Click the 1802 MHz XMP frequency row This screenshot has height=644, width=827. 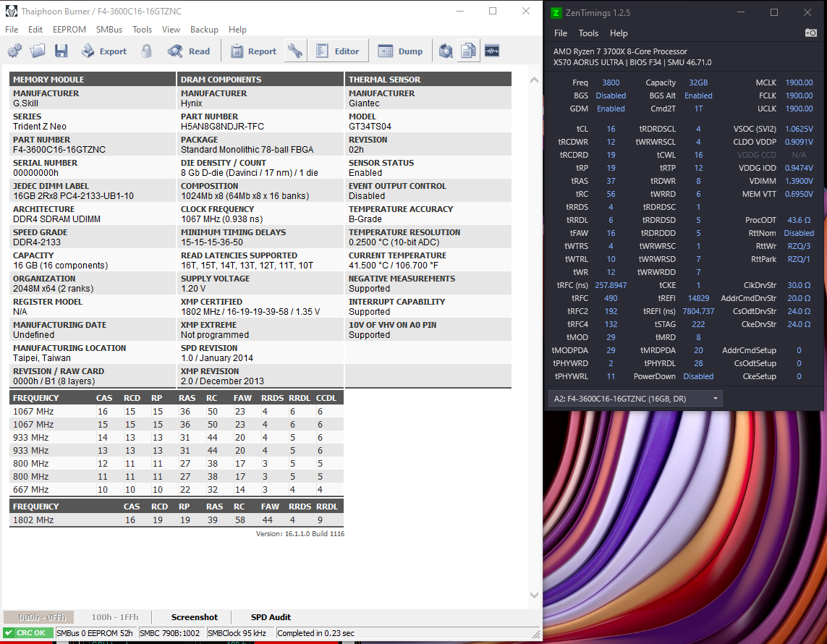pyautogui.click(x=177, y=520)
